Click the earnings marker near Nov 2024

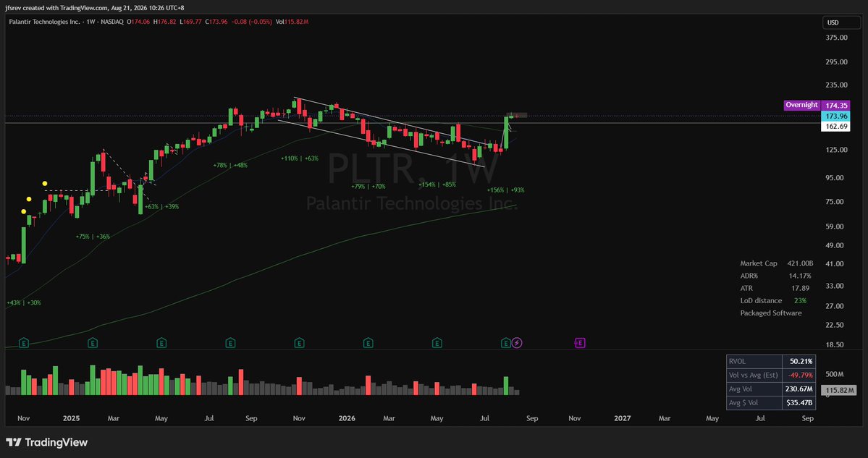coord(24,343)
